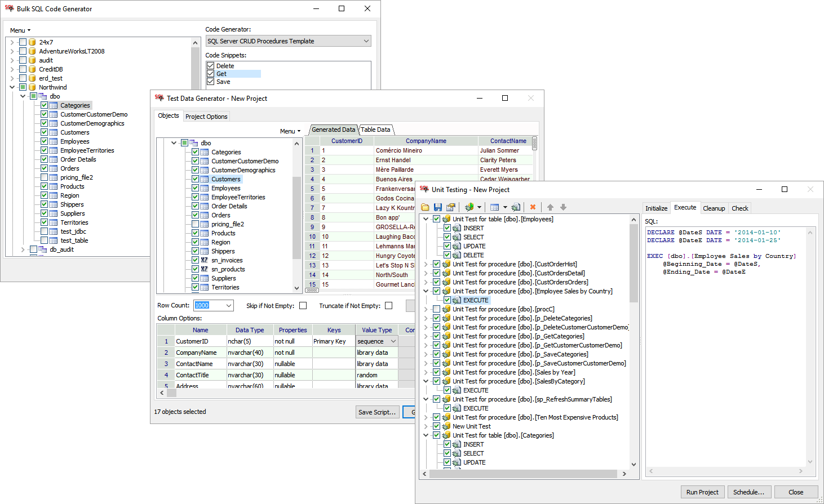This screenshot has width=824, height=504.
Task: Click the move down arrow icon
Action: coord(563,207)
